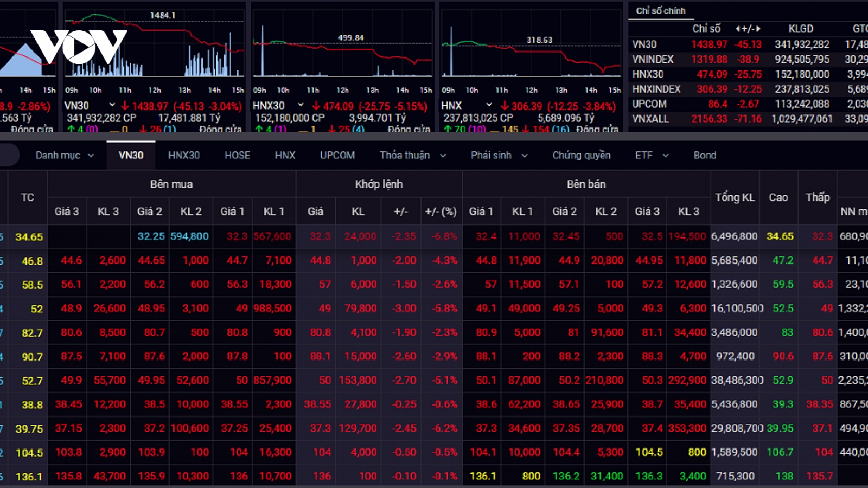Click the VN30 row in Chỉ số chính
This screenshot has width=868, height=488.
point(749,44)
